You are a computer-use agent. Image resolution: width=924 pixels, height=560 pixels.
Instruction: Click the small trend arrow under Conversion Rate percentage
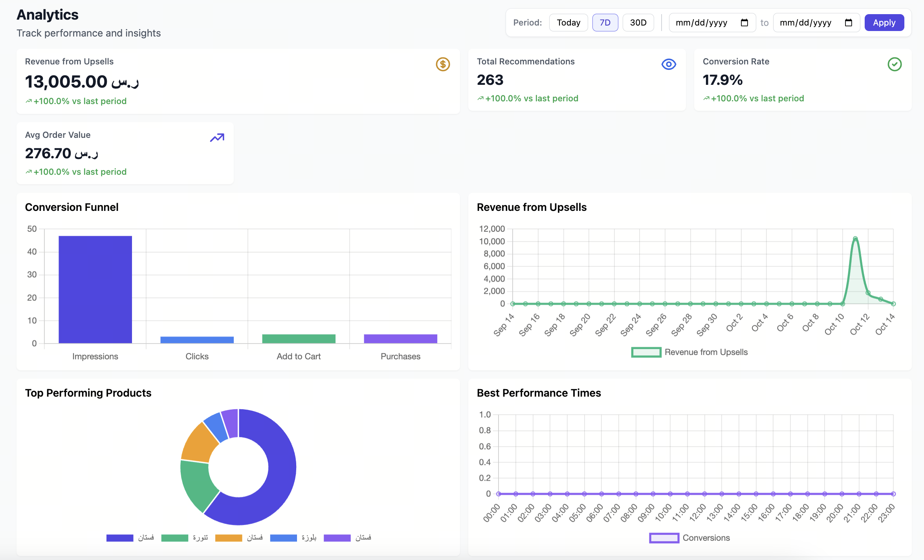[x=706, y=99]
